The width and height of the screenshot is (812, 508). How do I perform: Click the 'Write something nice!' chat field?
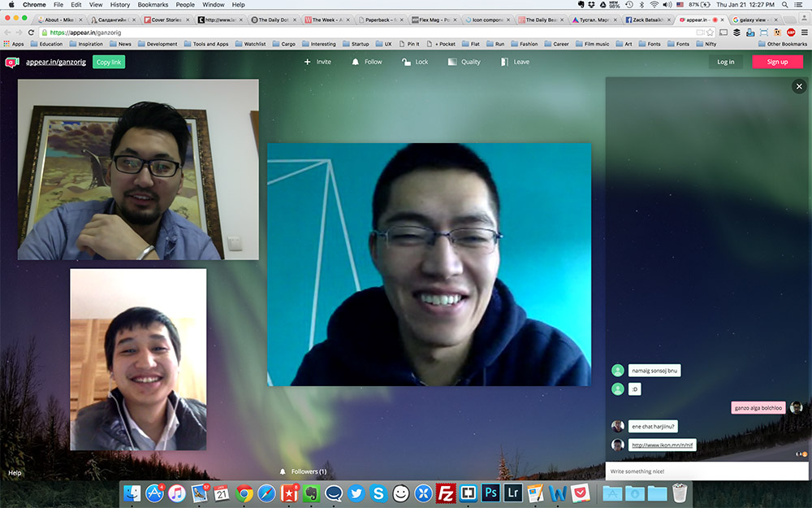click(706, 471)
